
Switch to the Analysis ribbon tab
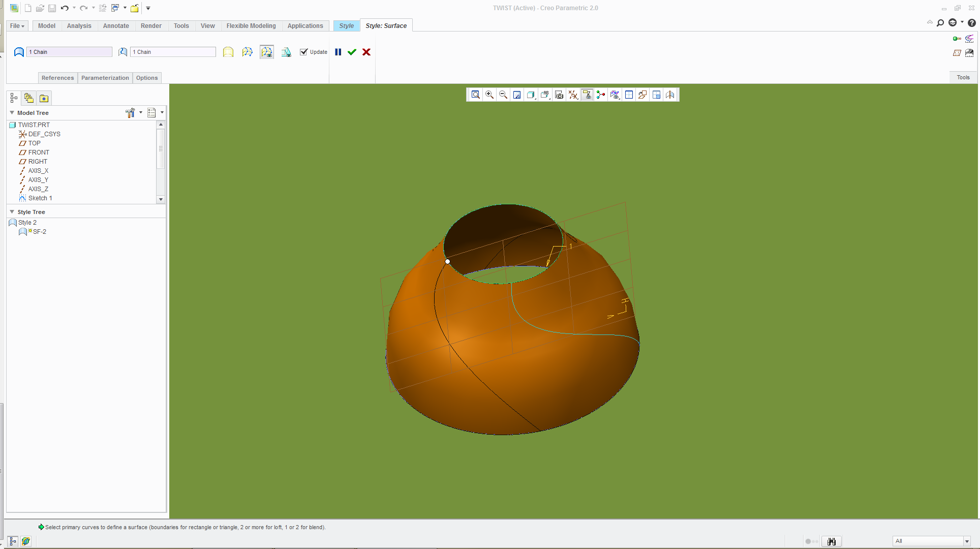(79, 26)
